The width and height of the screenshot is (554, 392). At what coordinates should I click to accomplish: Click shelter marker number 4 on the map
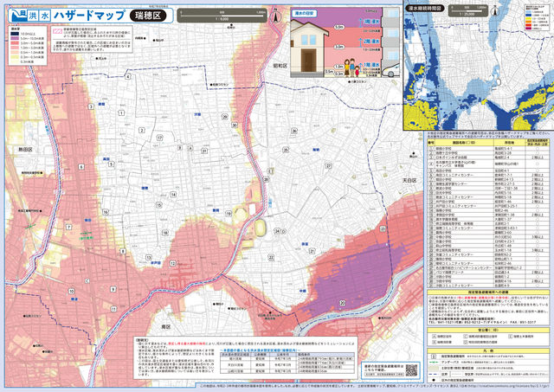pyautogui.click(x=128, y=76)
